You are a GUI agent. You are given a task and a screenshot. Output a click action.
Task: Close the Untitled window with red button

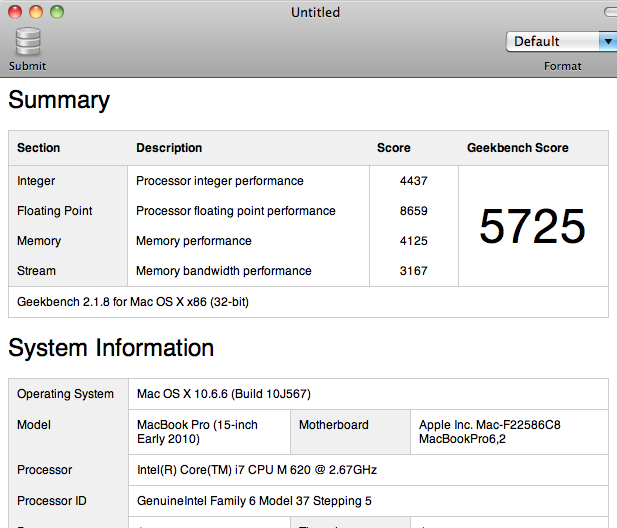[15, 12]
